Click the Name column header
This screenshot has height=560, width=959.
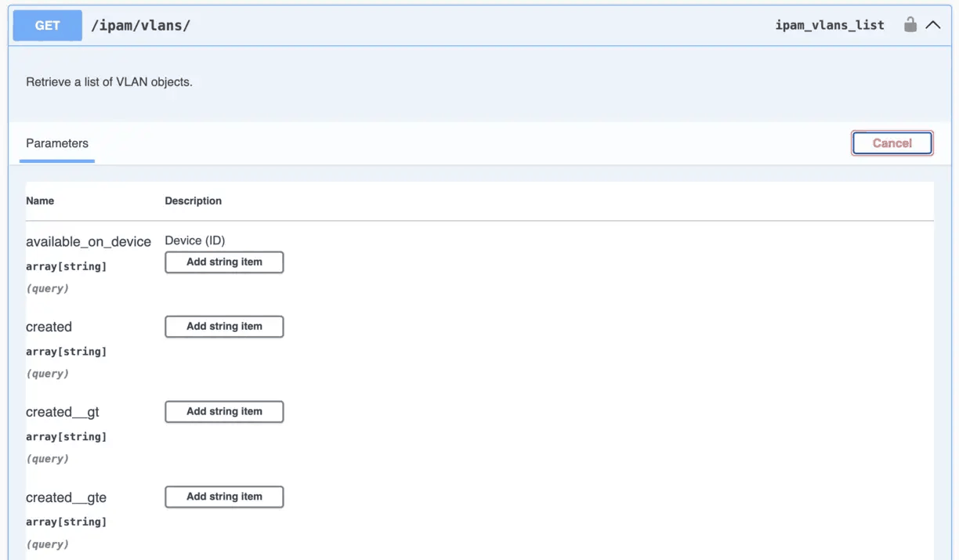[40, 201]
